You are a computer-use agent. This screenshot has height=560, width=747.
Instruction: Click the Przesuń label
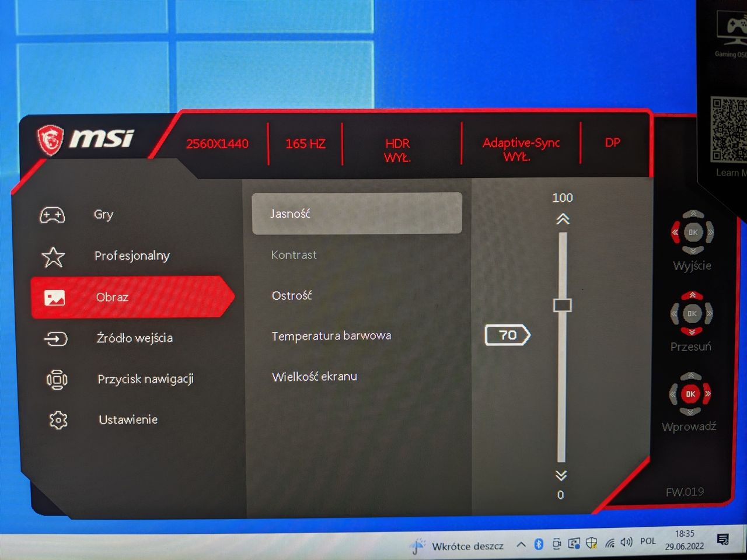tap(691, 346)
